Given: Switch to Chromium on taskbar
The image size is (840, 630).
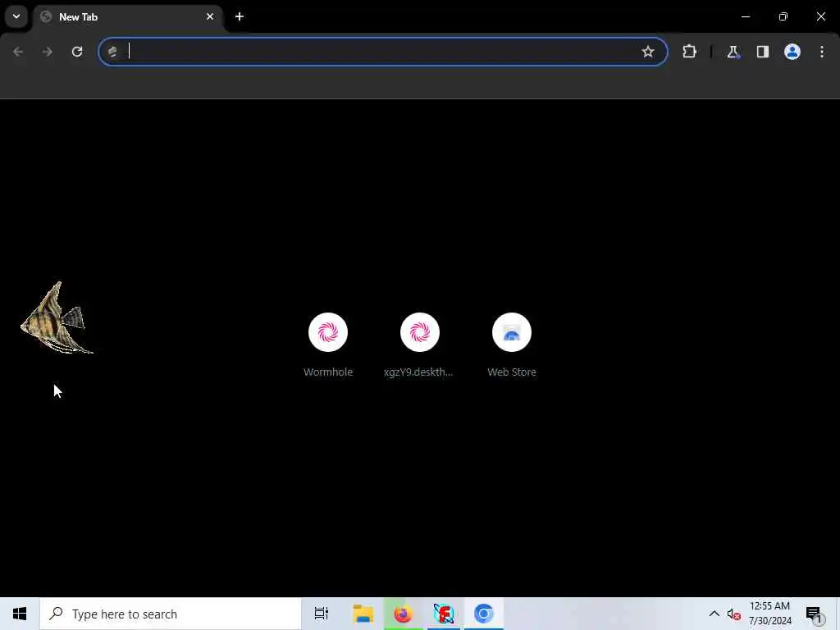Looking at the screenshot, I should tap(483, 614).
